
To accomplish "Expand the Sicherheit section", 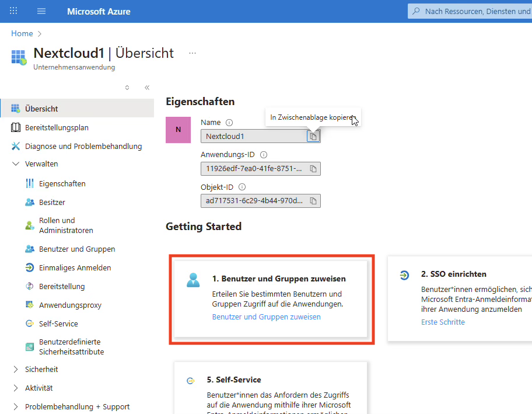I will point(15,370).
